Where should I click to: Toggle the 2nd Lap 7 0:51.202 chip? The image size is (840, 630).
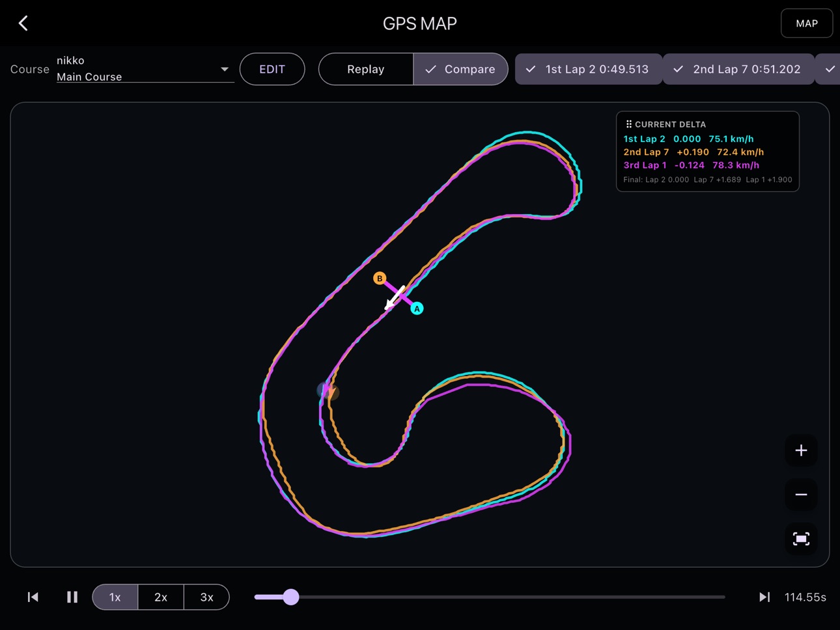click(738, 69)
